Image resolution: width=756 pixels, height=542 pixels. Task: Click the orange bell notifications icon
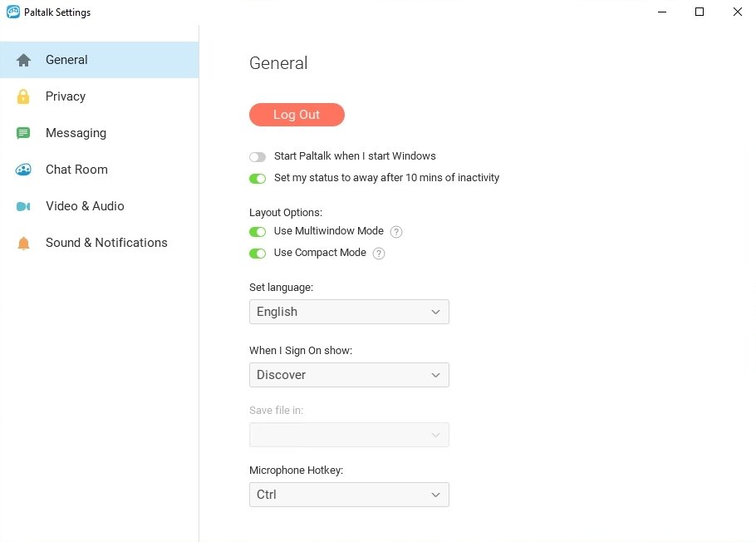(x=23, y=243)
